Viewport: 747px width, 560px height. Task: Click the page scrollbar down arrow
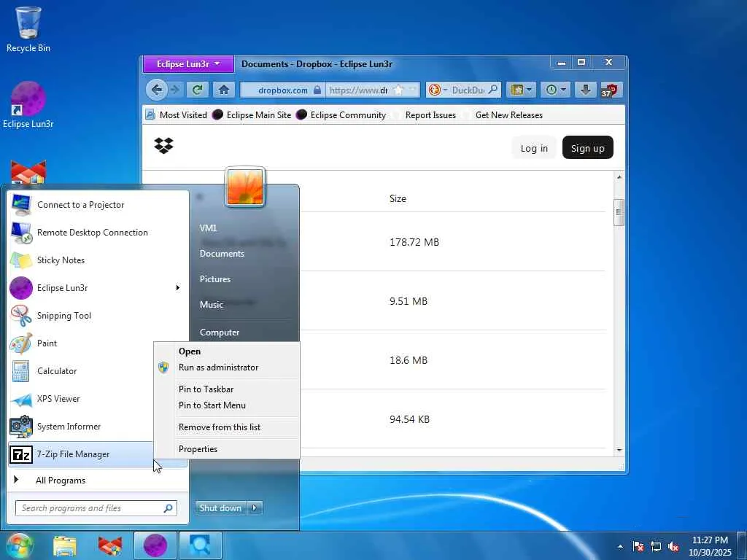coord(619,450)
